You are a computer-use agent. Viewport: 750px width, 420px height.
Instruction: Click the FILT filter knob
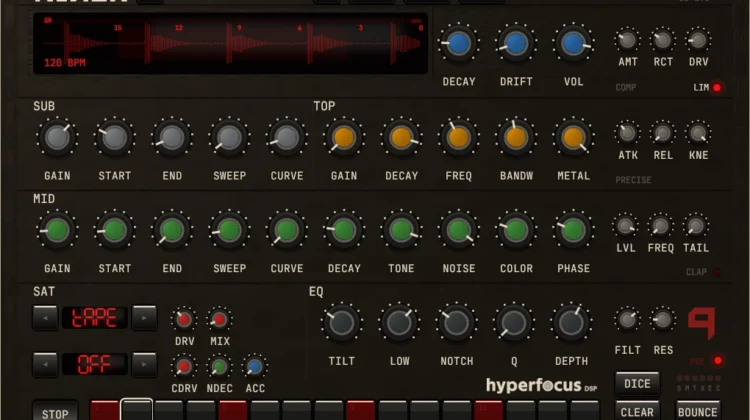(x=627, y=320)
